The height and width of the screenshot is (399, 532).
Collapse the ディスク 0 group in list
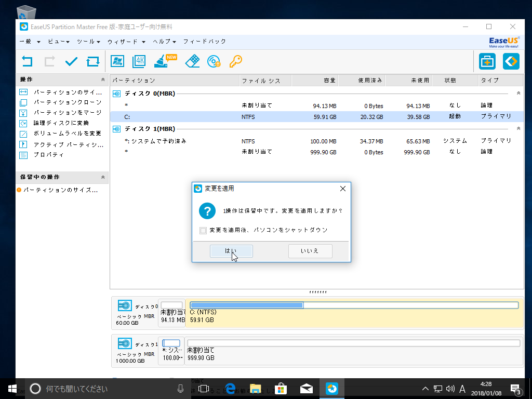point(518,93)
